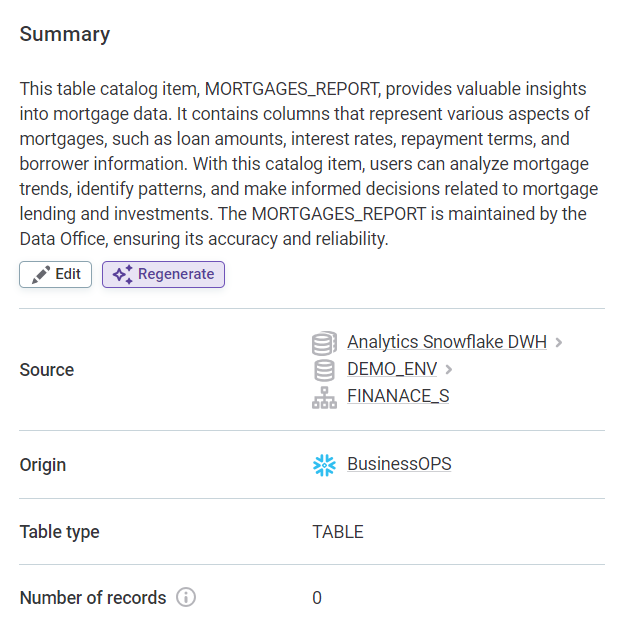Click the MORTGAGES_REPORT summary description text

click(x=304, y=164)
